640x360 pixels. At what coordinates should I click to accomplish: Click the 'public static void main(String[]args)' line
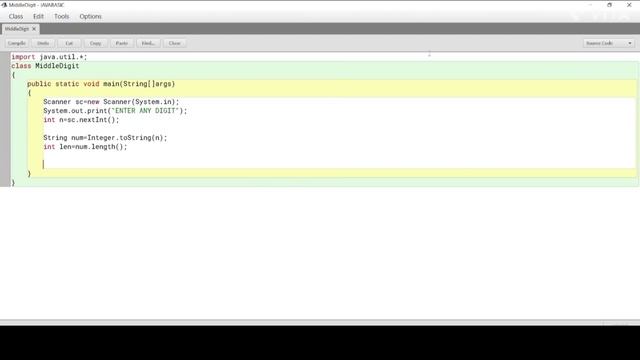(x=101, y=84)
